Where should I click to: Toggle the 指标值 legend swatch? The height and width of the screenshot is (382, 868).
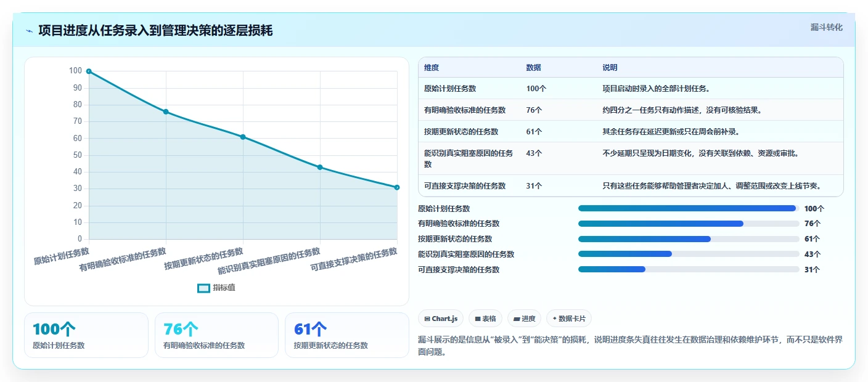[203, 288]
